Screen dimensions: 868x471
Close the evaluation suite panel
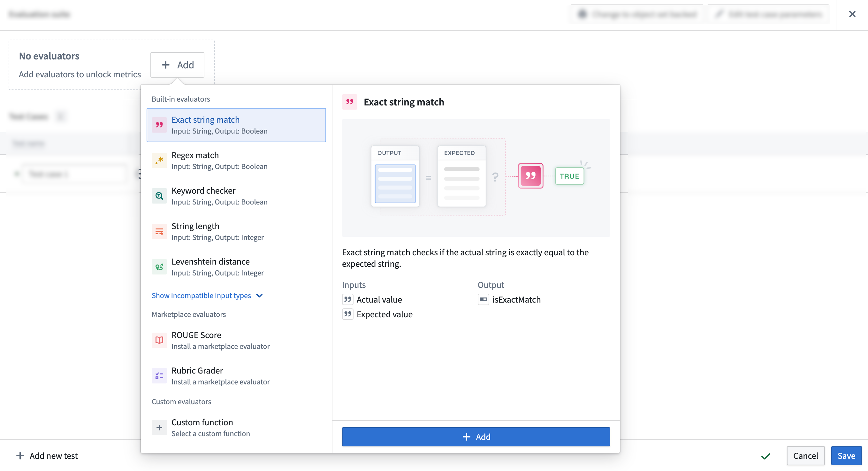point(852,14)
